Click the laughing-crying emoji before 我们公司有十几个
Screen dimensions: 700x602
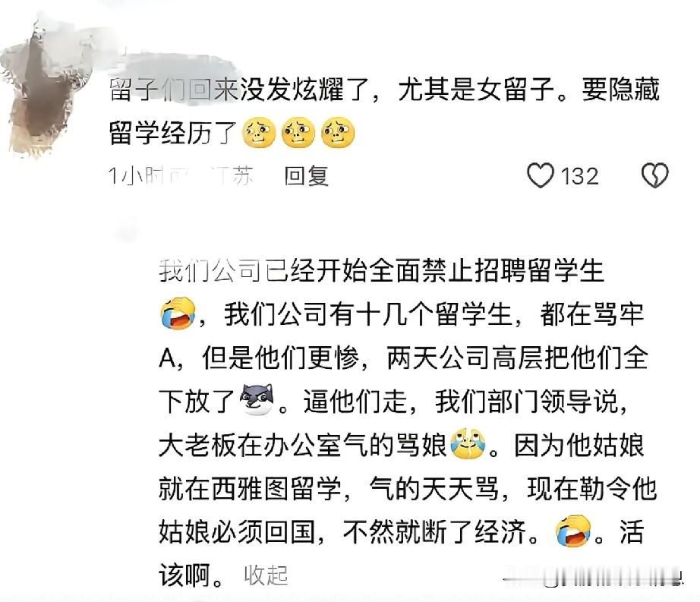tap(178, 314)
